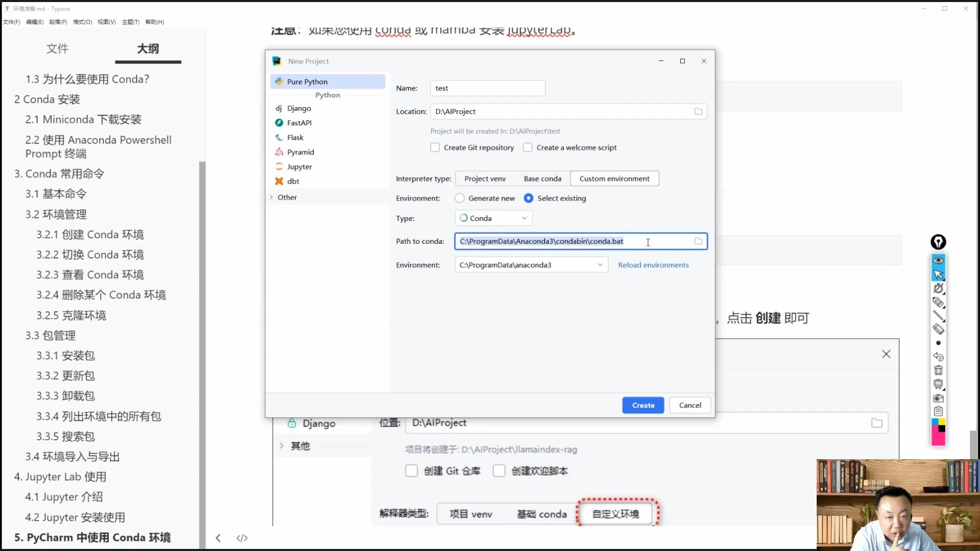The width and height of the screenshot is (980, 551).
Task: Switch to the 文件 sidebar tab
Action: click(x=57, y=48)
